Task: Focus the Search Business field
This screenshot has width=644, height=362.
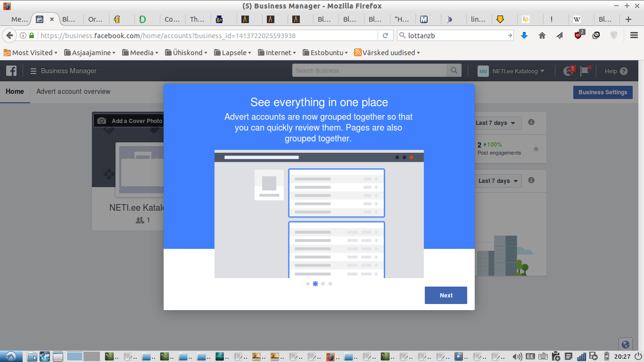Action: pyautogui.click(x=370, y=71)
